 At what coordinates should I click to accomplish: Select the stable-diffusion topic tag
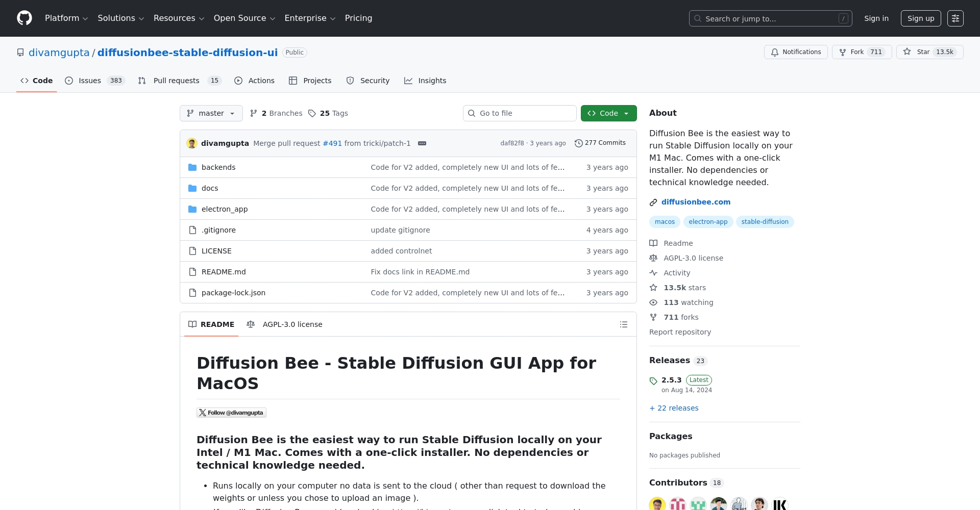click(x=765, y=222)
